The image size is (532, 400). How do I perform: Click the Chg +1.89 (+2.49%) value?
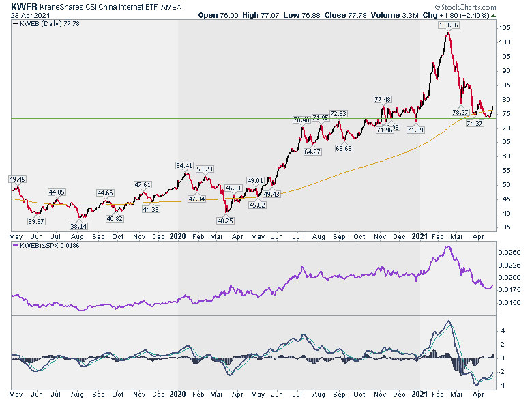[456, 15]
